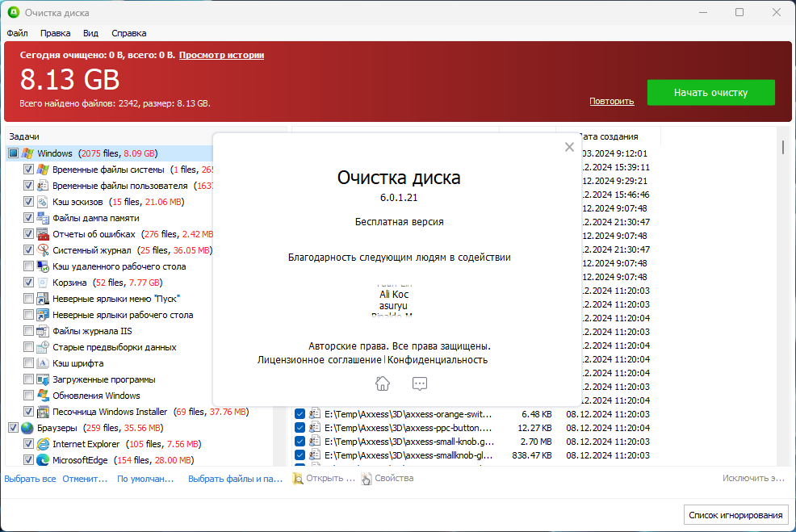Image resolution: width=796 pixels, height=532 pixels.
Task: Click the Задачи panel header
Action: point(24,136)
